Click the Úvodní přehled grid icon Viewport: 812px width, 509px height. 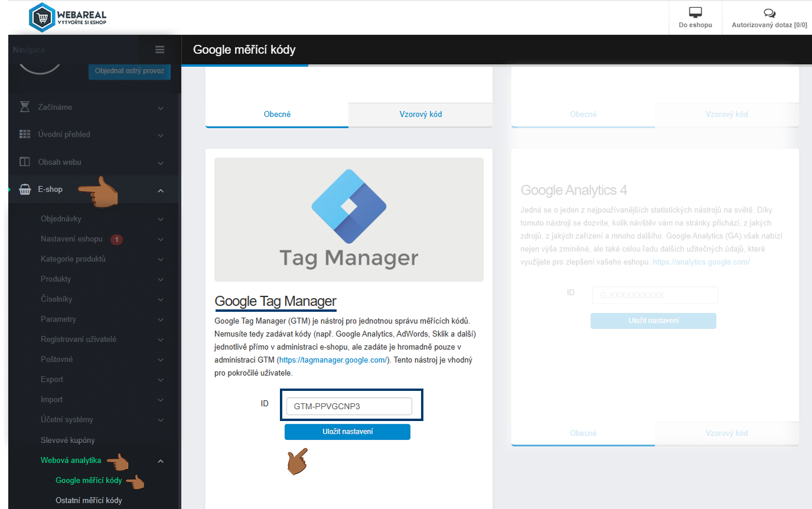(25, 134)
